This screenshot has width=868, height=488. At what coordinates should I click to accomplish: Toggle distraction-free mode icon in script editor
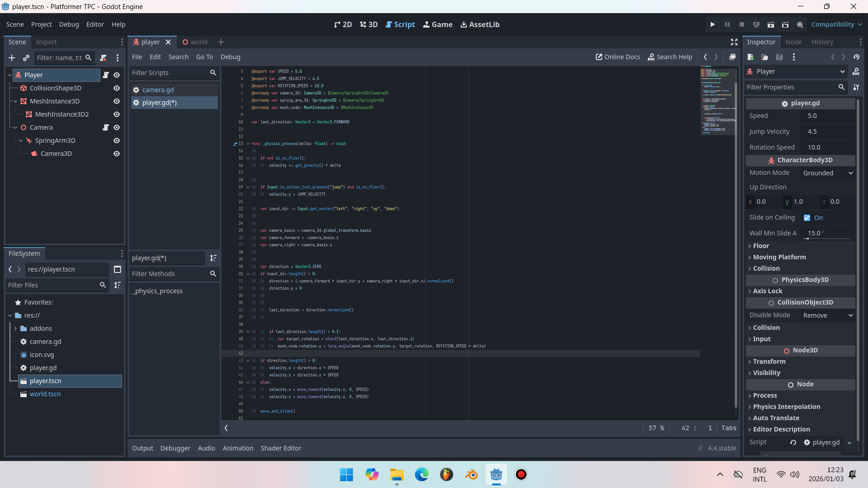pos(734,42)
